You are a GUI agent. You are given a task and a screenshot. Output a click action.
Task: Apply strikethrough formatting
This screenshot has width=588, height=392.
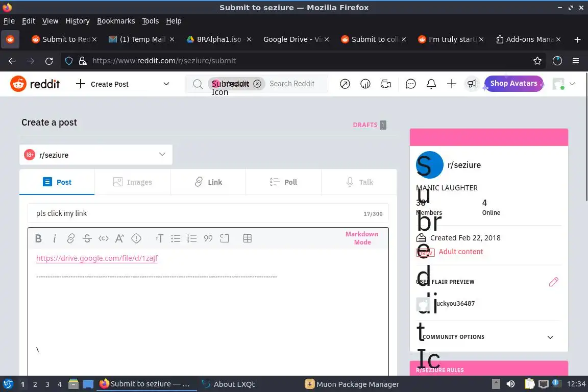coord(87,238)
